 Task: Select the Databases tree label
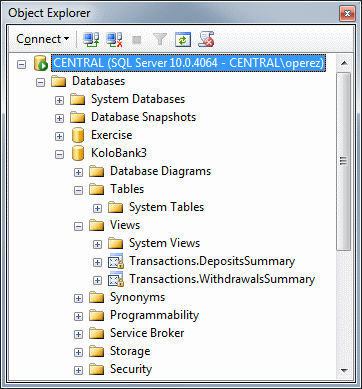point(98,81)
